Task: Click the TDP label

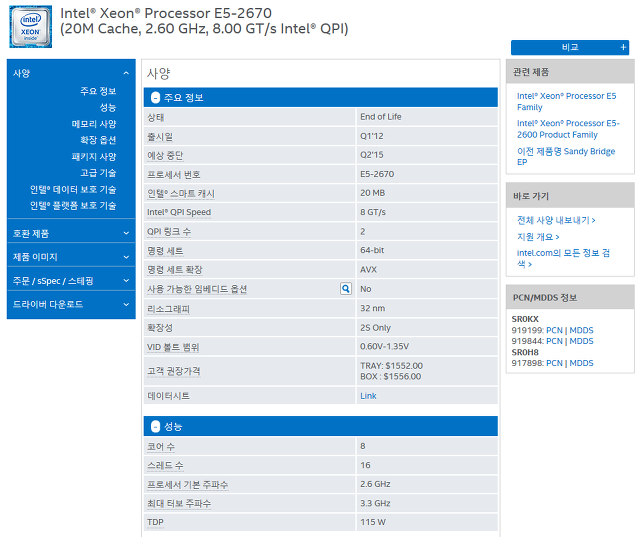Action: [x=155, y=522]
